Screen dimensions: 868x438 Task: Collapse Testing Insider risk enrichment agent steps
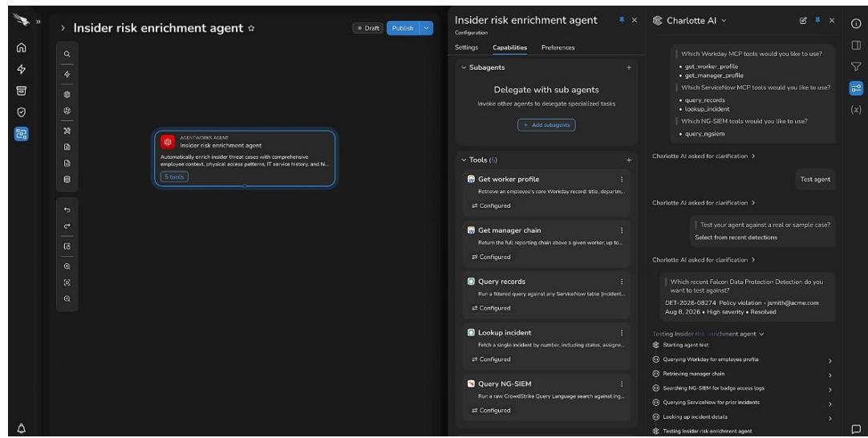762,334
